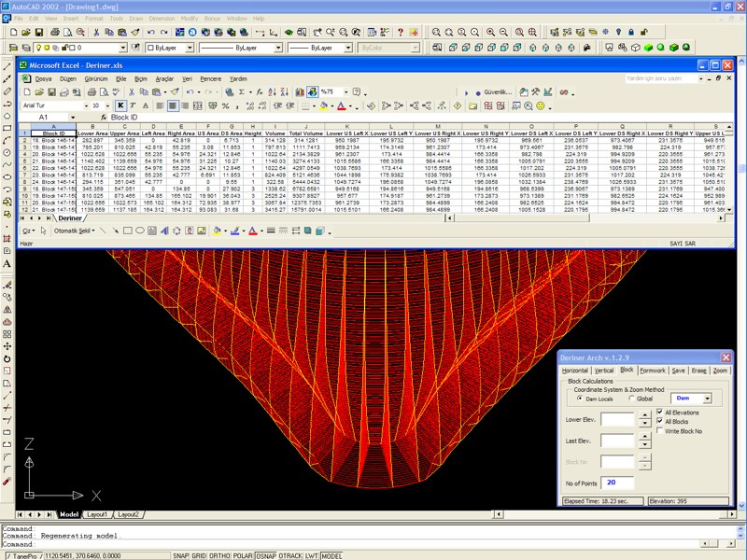Viewport: 747px width, 560px height.
Task: Click the Bold button in Excel toolbar
Action: click(120, 105)
